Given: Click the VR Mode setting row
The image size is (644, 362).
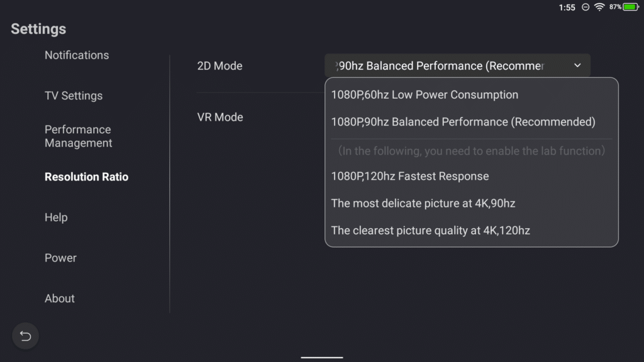Looking at the screenshot, I should coord(220,117).
